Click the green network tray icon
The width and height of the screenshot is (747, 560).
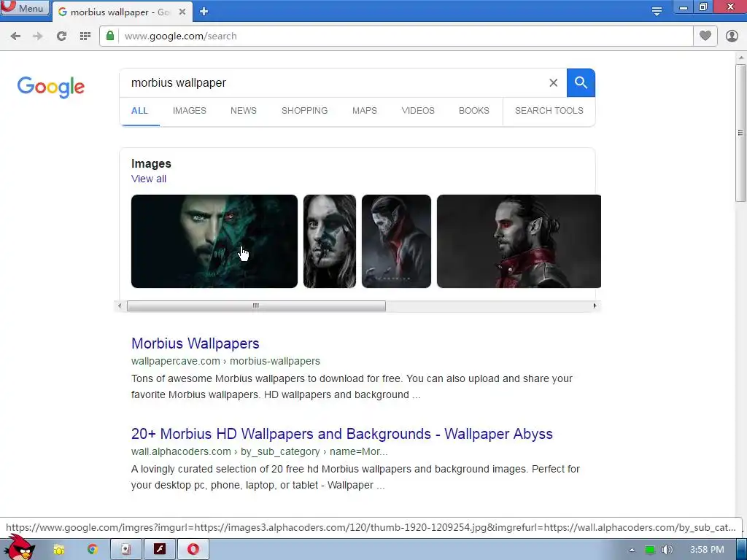(x=650, y=550)
